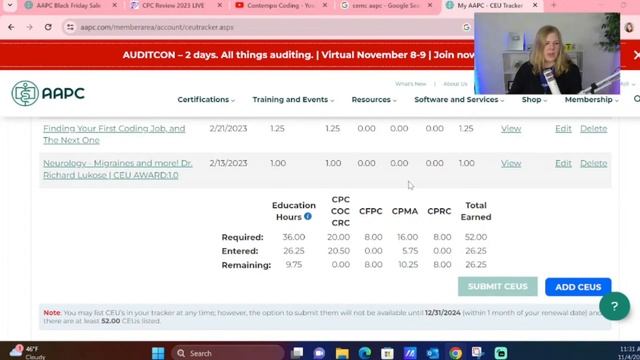Switch to Chrome in taskbar
Image resolution: width=640 pixels, height=360 pixels.
[456, 353]
